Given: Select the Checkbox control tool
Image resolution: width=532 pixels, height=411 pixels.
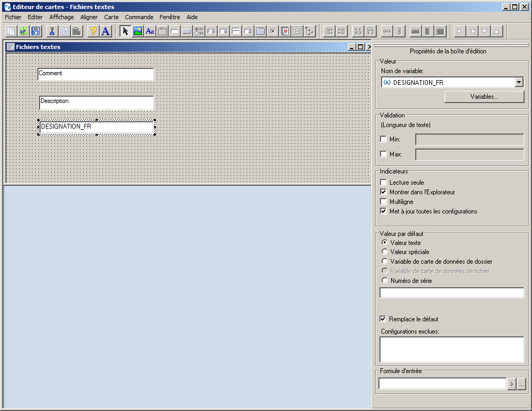Looking at the screenshot, I should 273,31.
